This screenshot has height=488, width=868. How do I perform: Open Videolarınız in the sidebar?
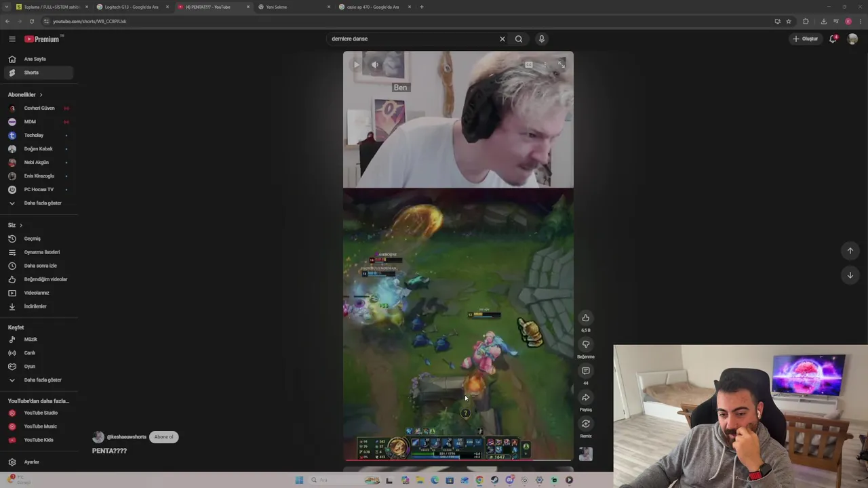coord(39,293)
